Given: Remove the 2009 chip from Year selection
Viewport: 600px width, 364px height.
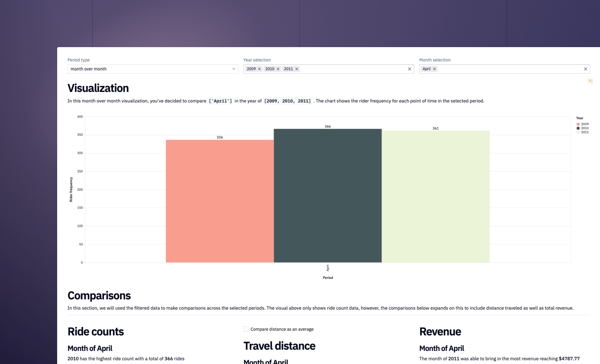Looking at the screenshot, I should 259,69.
